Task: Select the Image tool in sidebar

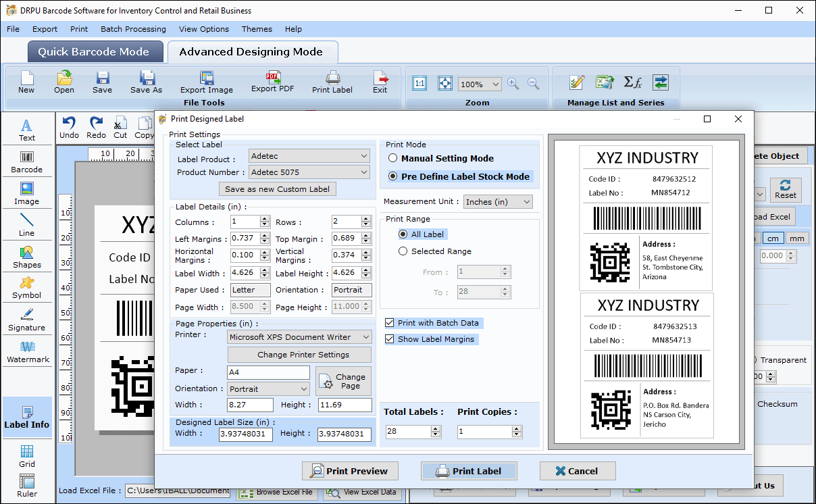Action: tap(27, 194)
